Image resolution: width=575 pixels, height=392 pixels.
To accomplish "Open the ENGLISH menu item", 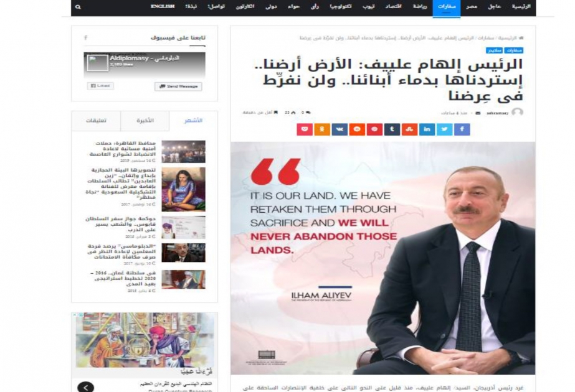I will (x=163, y=7).
